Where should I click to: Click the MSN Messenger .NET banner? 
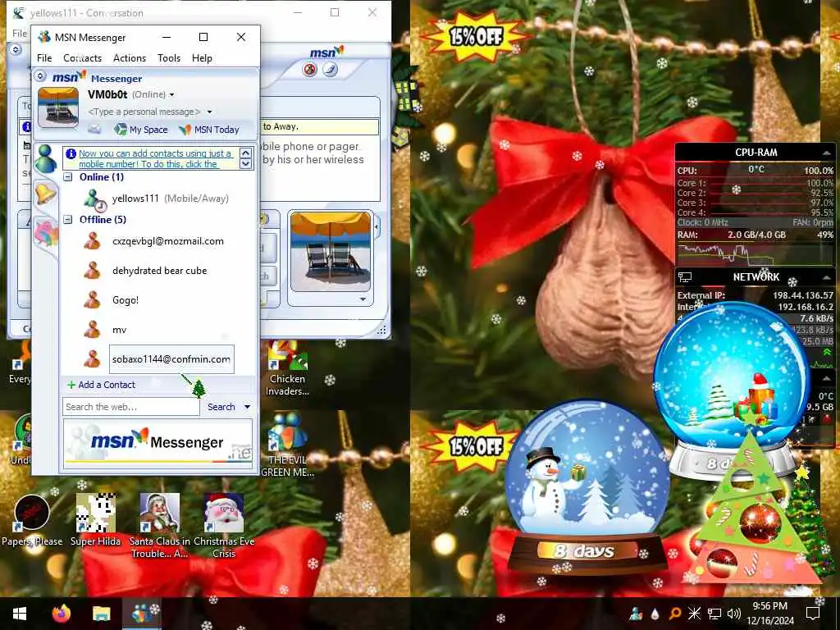point(157,442)
